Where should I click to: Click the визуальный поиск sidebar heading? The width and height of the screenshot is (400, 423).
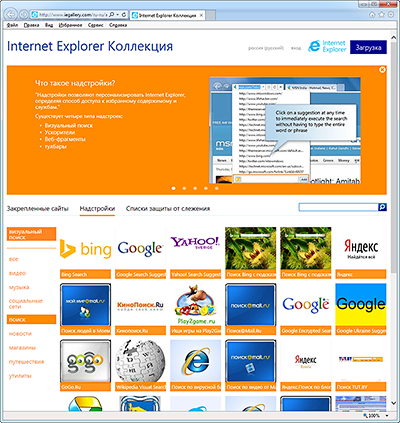point(31,234)
